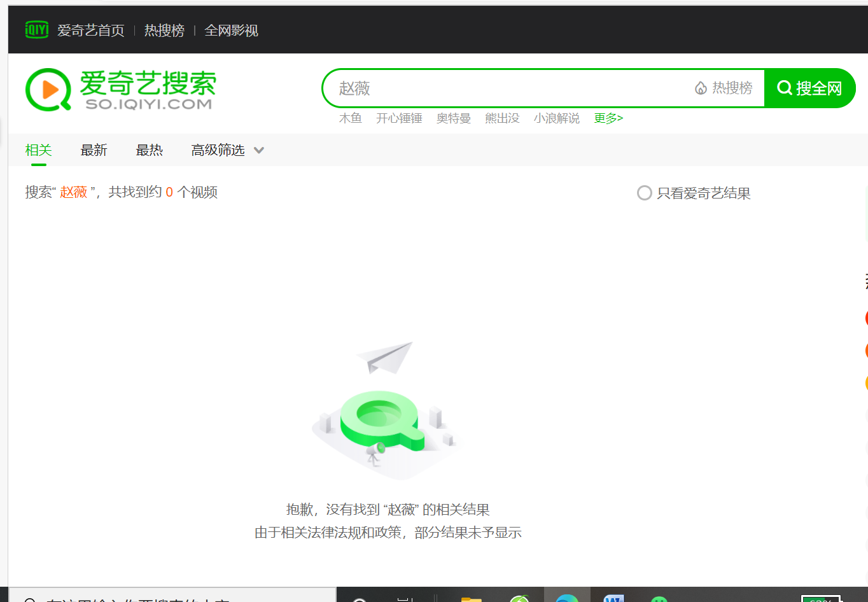
Task: Switch to the 最热 tab
Action: click(149, 150)
